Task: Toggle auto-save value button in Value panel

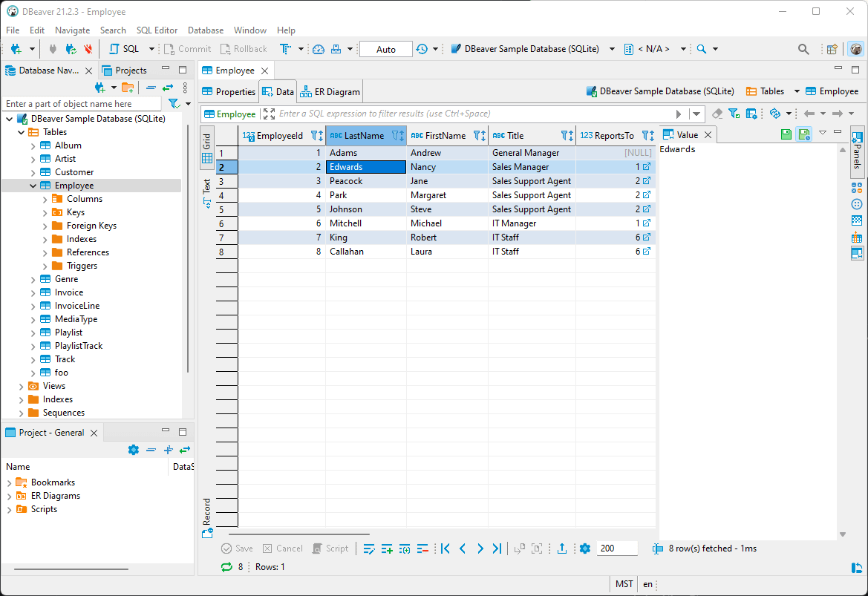Action: (803, 134)
